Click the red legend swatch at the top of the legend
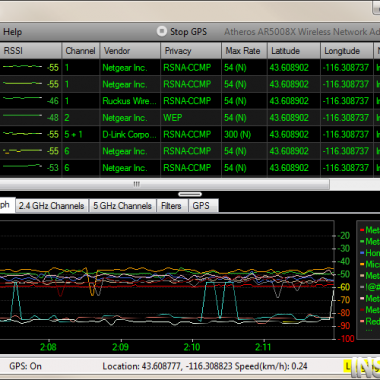The height and width of the screenshot is (380, 380). [x=362, y=230]
